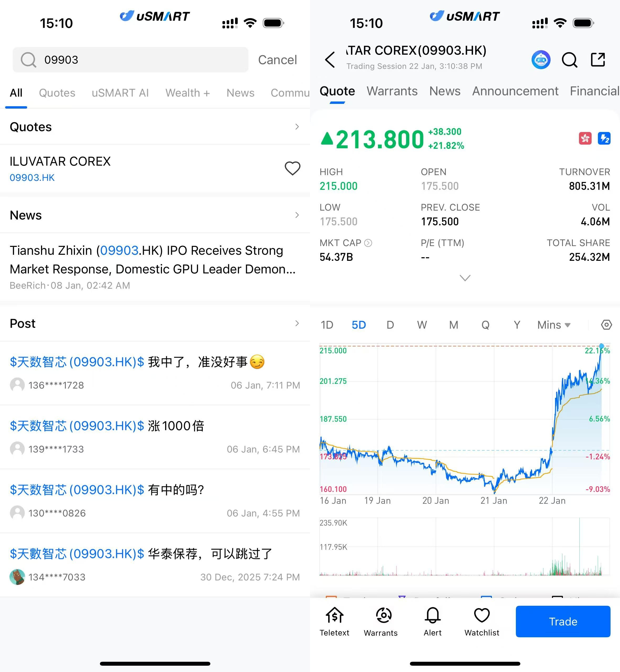Screen dimensions: 620x672
Task: Expand the Quotes section arrow
Action: (297, 127)
